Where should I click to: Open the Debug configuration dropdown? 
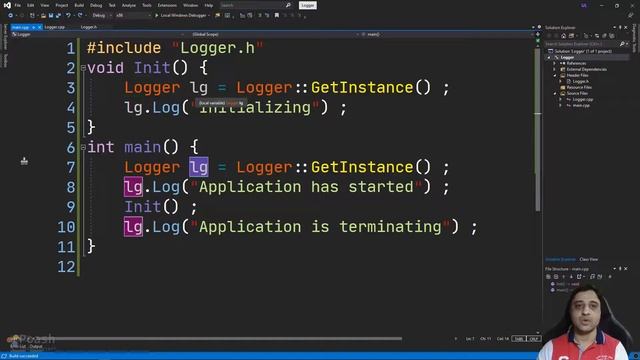[101, 16]
